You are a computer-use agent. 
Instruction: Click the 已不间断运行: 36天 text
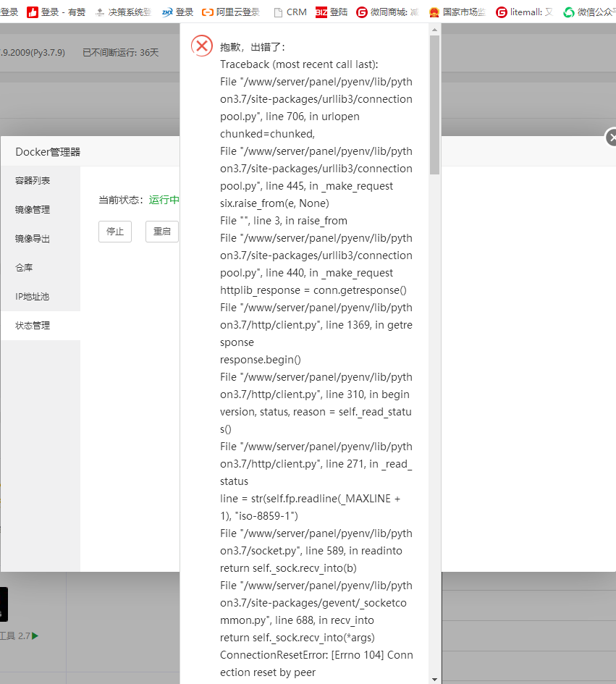tap(121, 53)
